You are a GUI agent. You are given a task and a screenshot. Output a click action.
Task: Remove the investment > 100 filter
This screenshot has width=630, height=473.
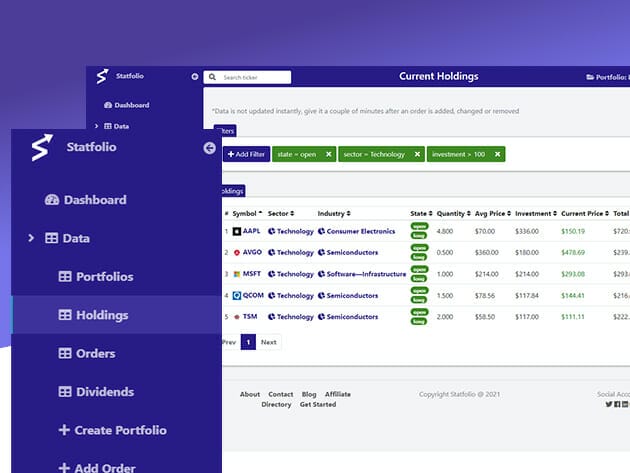click(x=497, y=154)
